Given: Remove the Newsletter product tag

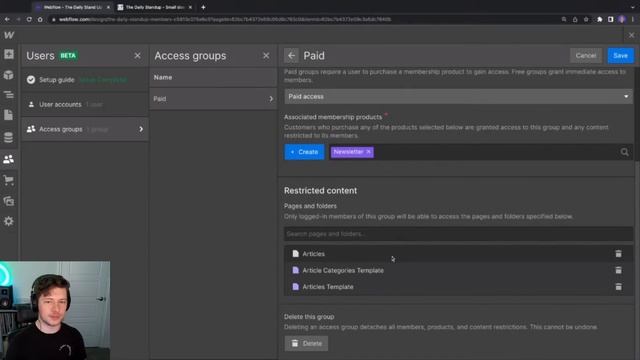Looking at the screenshot, I should pyautogui.click(x=369, y=152).
